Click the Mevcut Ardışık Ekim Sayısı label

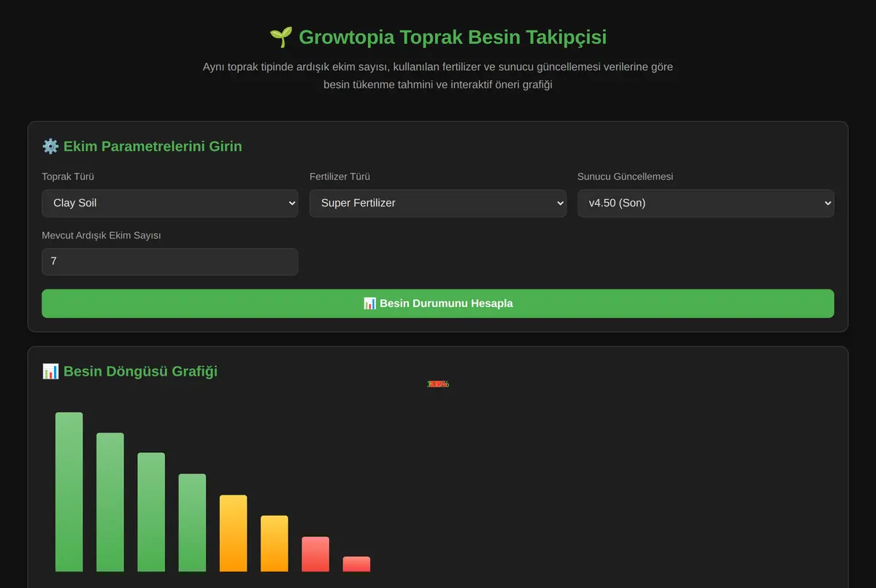[x=101, y=235]
